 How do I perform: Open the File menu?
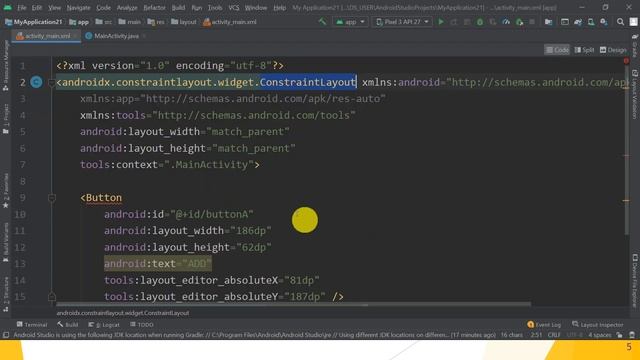[22, 8]
